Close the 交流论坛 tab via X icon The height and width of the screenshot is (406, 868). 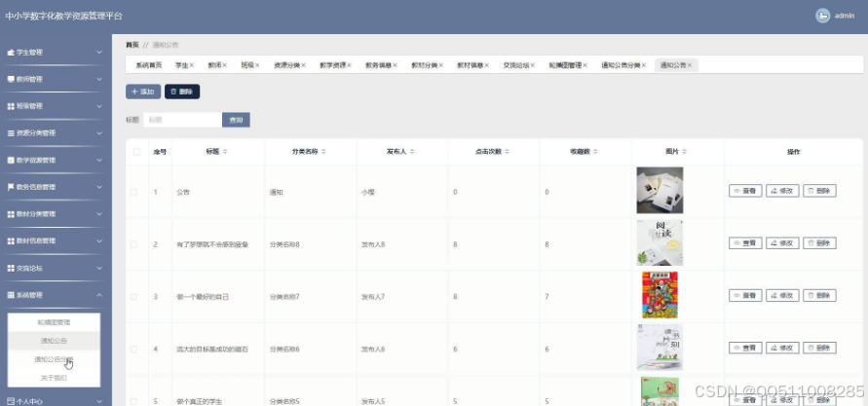[533, 65]
